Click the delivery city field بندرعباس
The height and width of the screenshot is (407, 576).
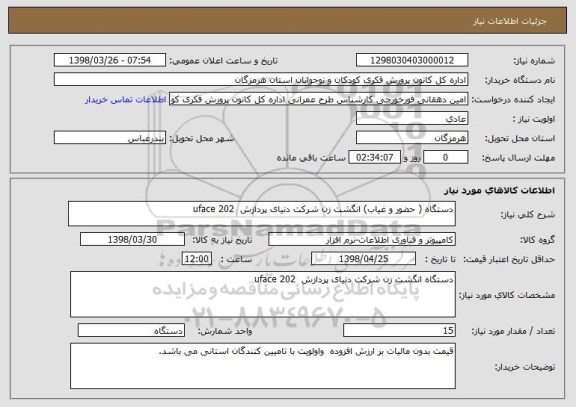point(110,138)
